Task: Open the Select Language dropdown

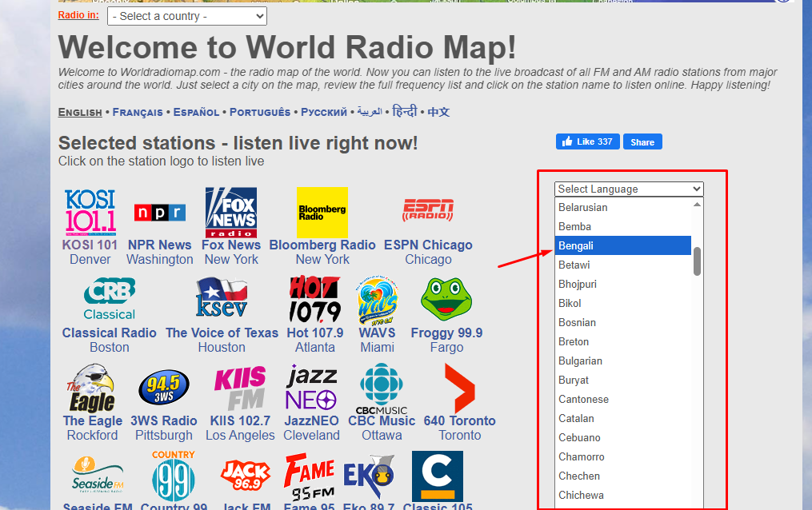Action: tap(629, 189)
